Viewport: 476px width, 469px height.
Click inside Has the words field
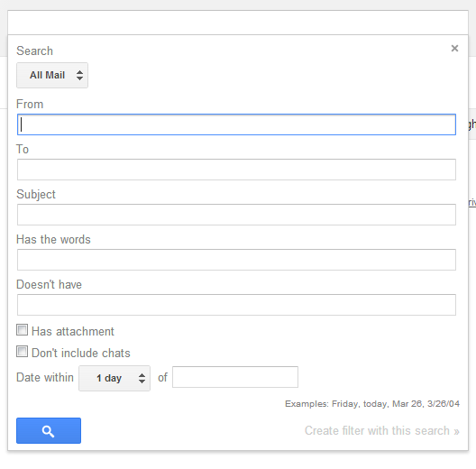click(236, 260)
